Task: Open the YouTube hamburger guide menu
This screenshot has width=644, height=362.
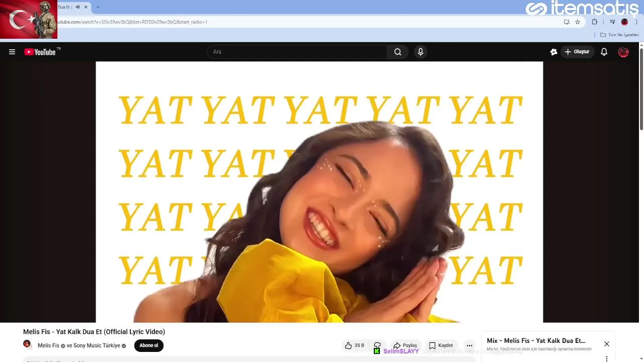Action: tap(12, 52)
